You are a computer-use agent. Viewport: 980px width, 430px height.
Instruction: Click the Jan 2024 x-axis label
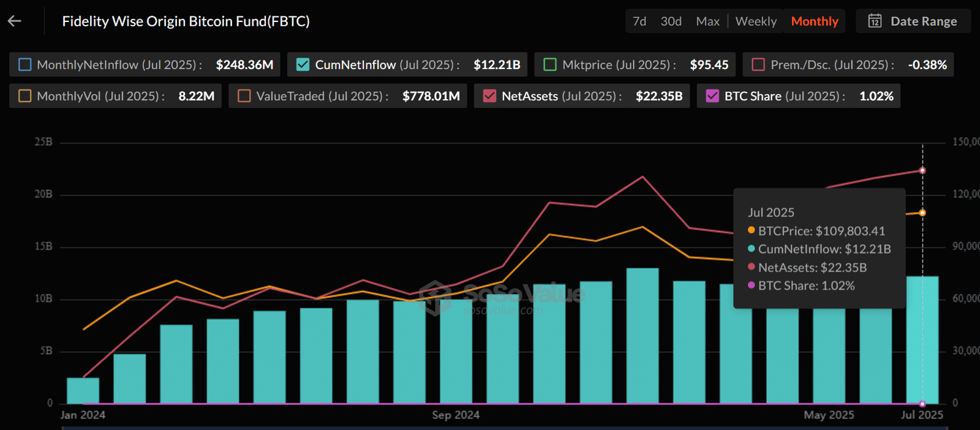(x=83, y=415)
